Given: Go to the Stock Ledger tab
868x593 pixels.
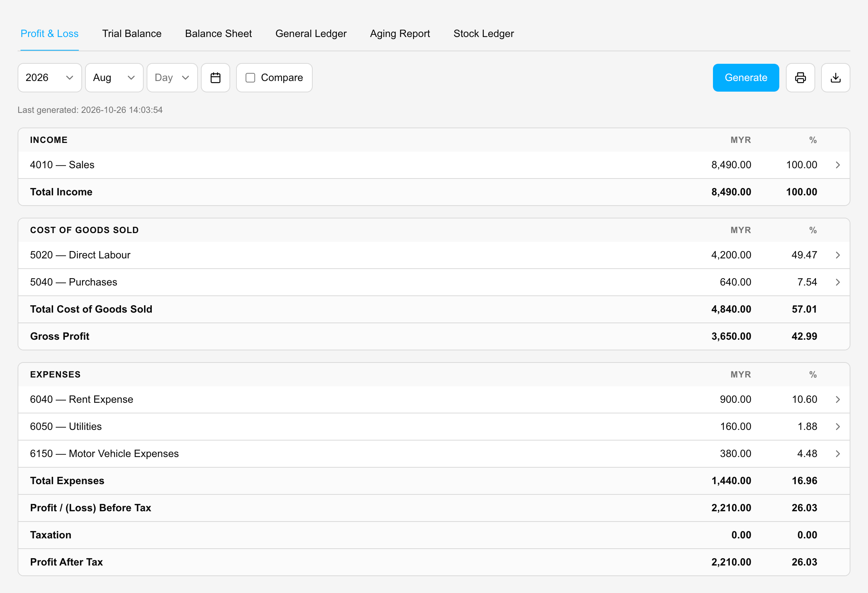Looking at the screenshot, I should click(484, 34).
